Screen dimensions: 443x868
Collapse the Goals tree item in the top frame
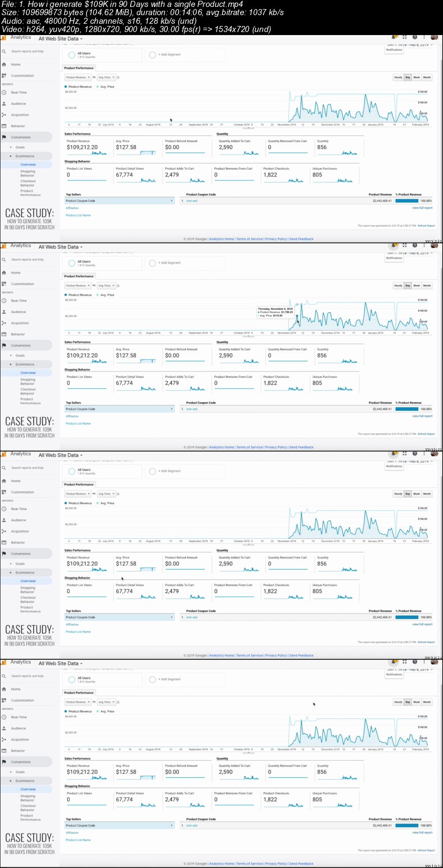coord(11,147)
